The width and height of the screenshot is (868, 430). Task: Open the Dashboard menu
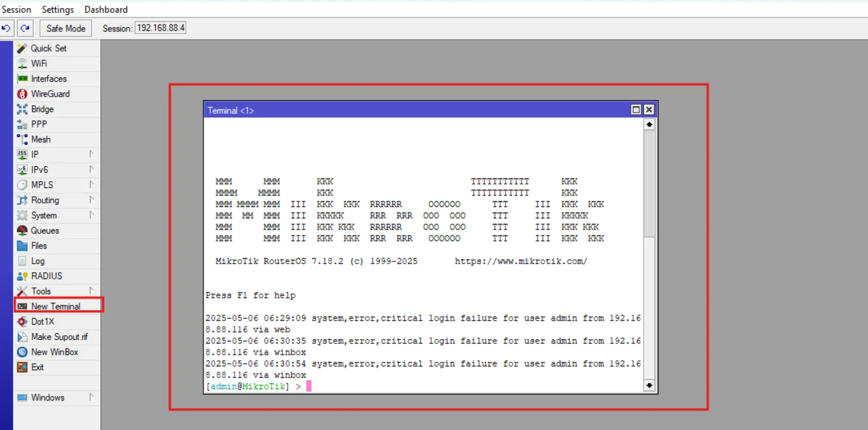[x=106, y=9]
